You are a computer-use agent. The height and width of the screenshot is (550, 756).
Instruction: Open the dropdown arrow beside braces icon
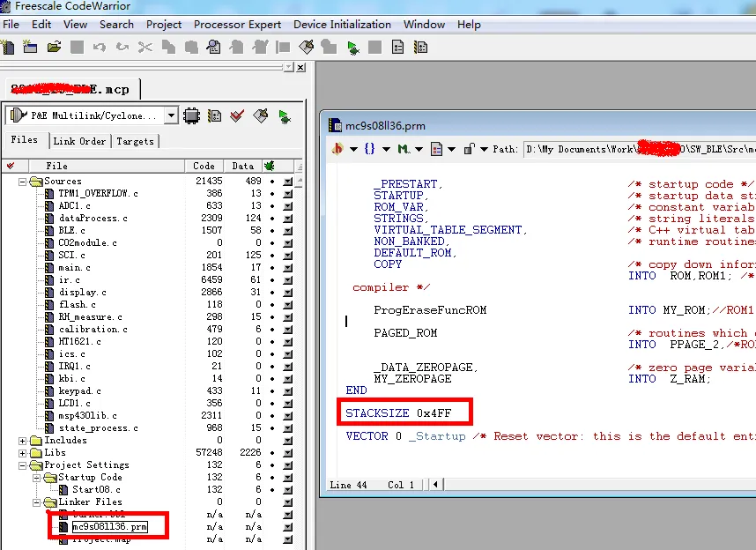click(386, 149)
